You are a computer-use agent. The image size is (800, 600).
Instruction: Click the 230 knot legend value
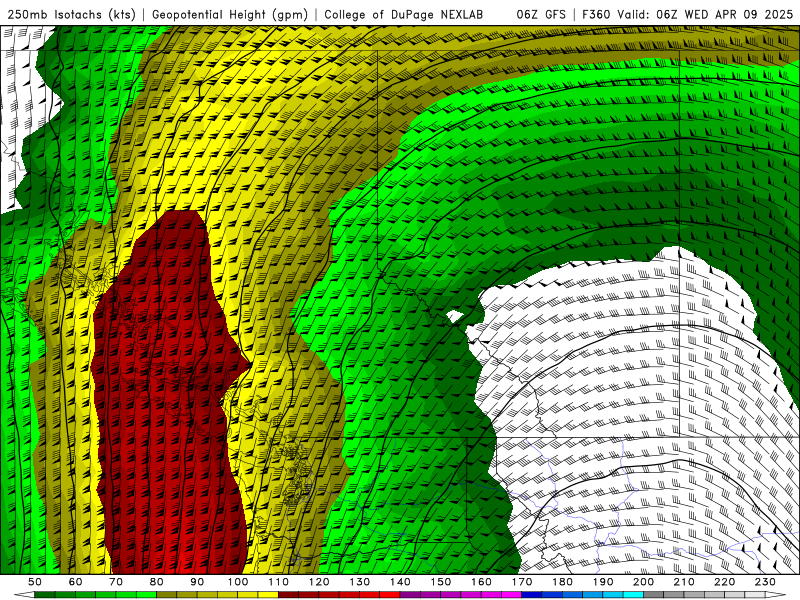coord(765,582)
